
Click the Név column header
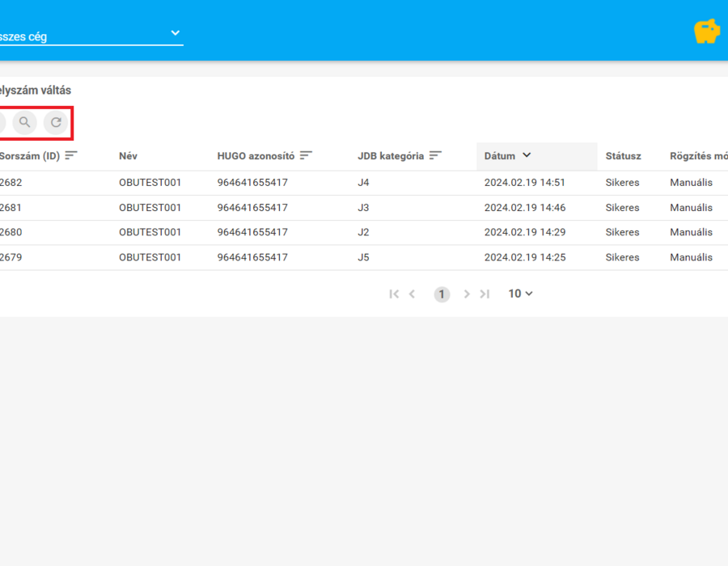pyautogui.click(x=128, y=156)
